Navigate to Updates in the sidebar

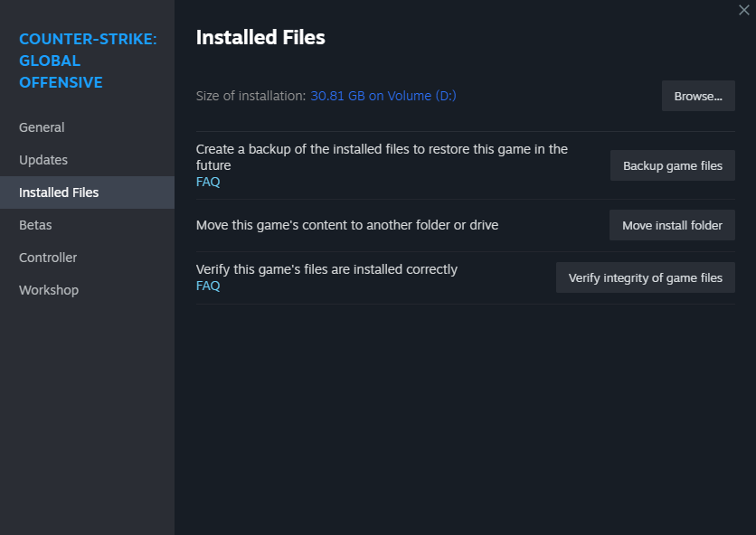click(43, 160)
